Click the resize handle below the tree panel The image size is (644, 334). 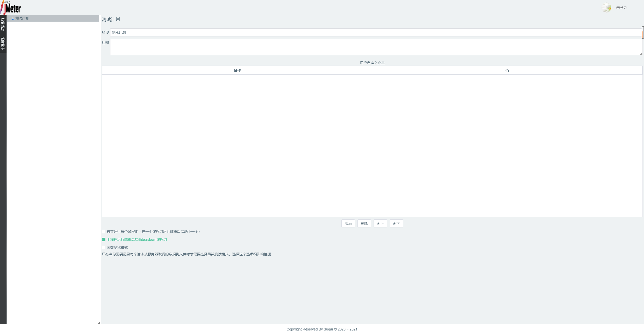pyautogui.click(x=100, y=322)
